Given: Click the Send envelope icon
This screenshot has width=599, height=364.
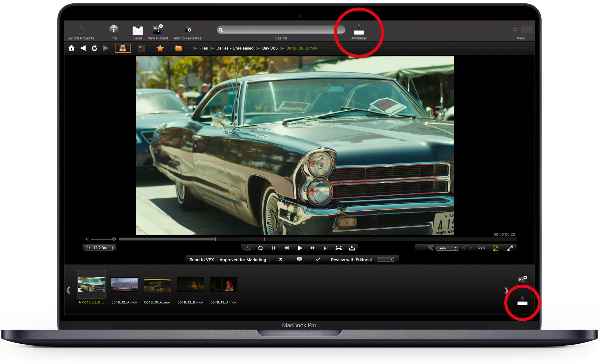Looking at the screenshot, I should 138,30.
